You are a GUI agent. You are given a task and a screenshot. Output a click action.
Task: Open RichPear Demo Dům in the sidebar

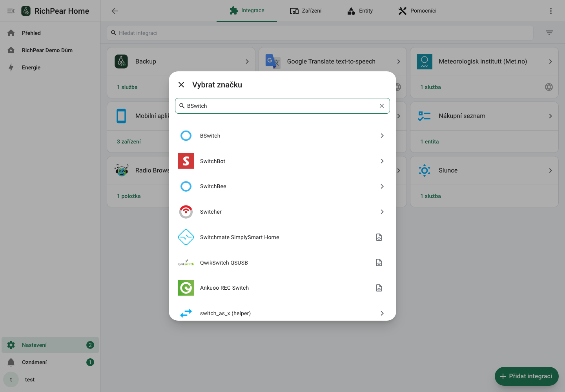(x=50, y=50)
